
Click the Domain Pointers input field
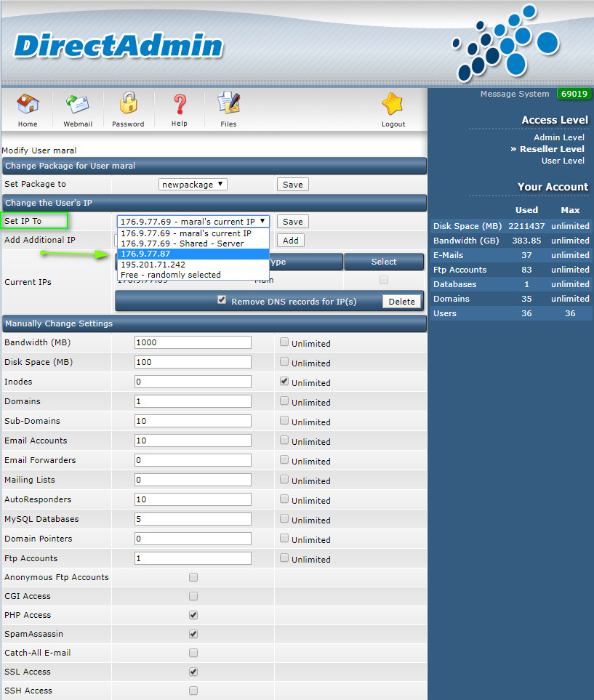coord(193,539)
